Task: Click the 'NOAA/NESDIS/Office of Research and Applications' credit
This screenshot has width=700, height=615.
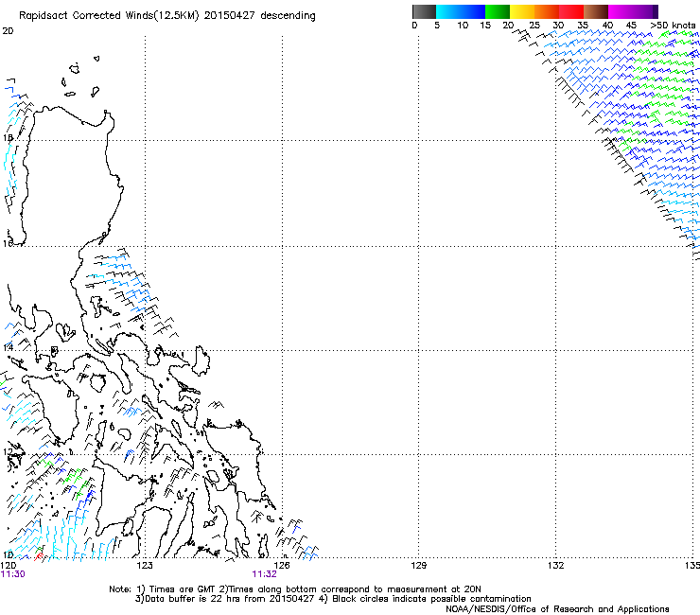Action: tap(557, 608)
